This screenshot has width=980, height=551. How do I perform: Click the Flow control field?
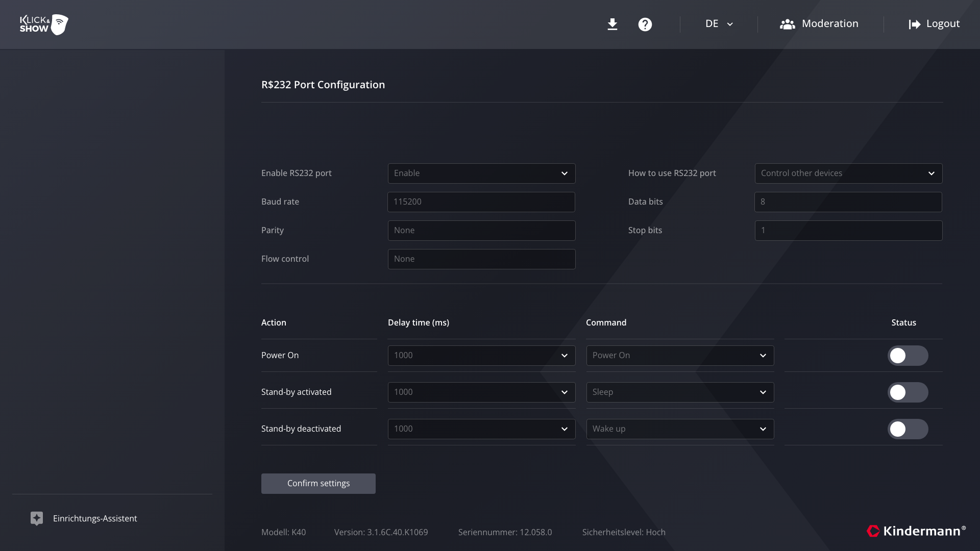point(482,259)
